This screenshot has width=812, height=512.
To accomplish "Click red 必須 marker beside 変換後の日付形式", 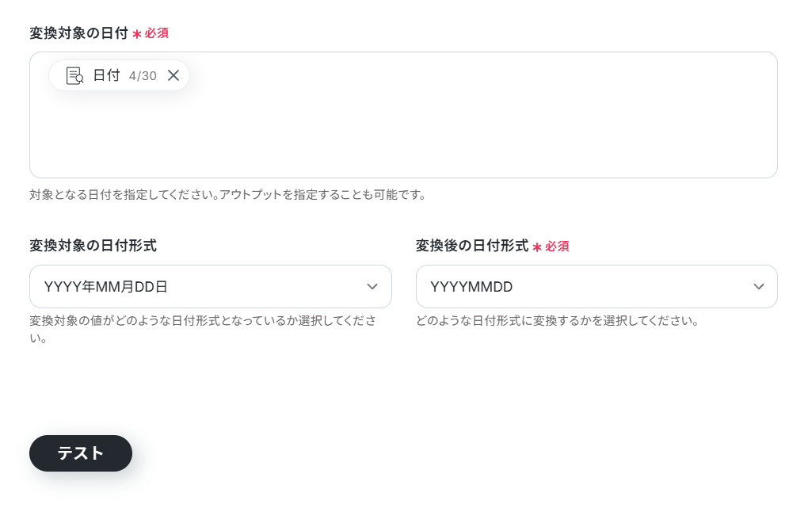I will click(557, 246).
